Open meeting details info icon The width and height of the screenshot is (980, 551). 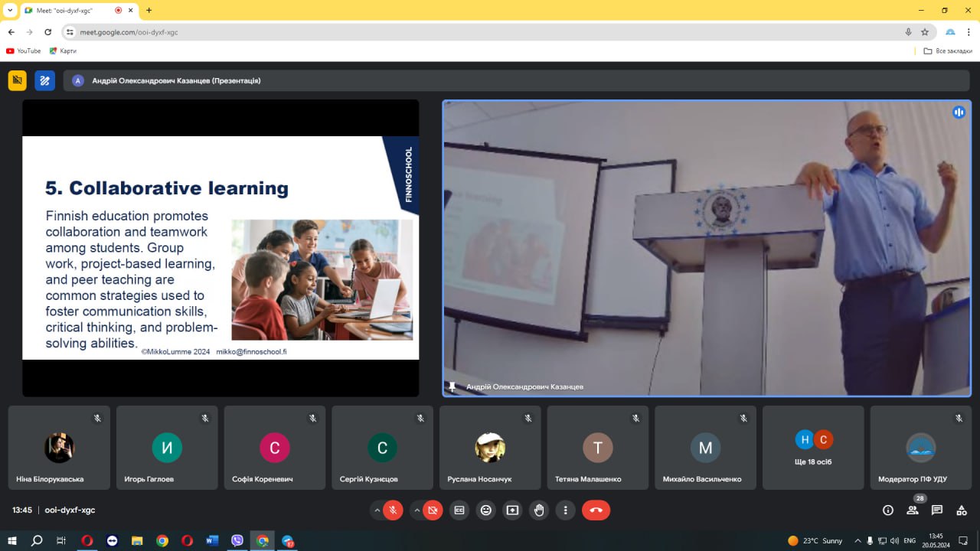888,510
